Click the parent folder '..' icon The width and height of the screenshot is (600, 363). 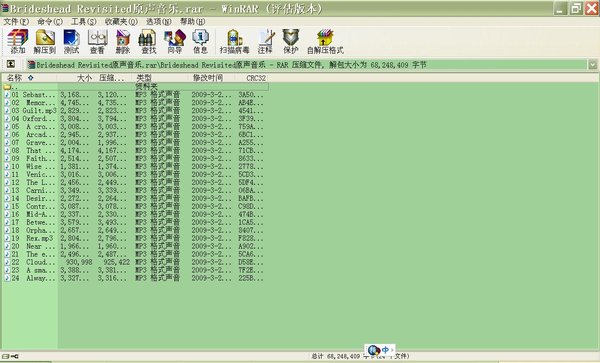7,86
